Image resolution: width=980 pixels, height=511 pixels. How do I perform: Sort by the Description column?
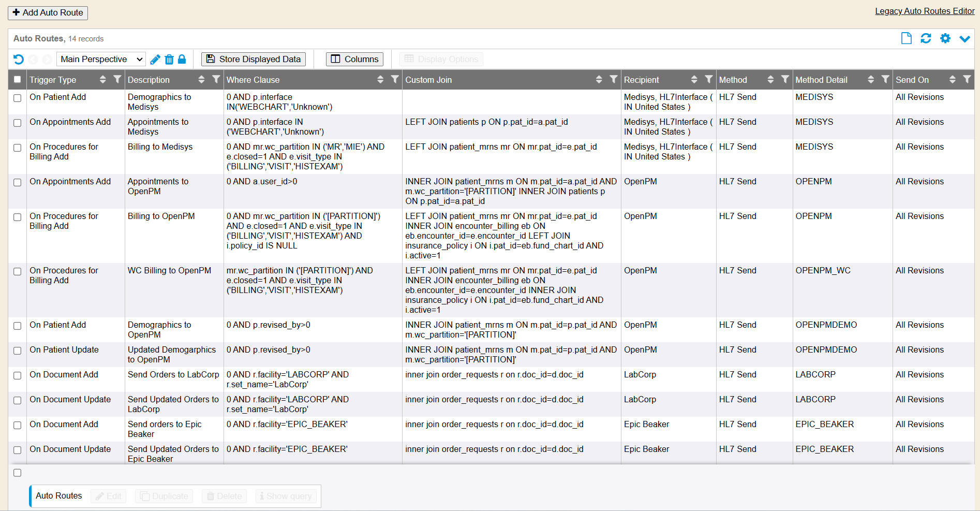pos(201,79)
